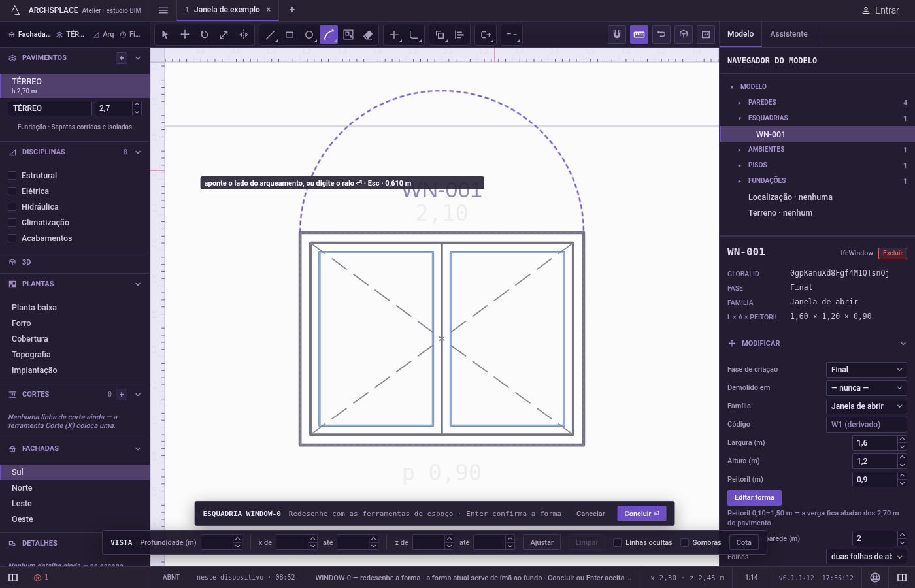The image size is (915, 588).
Task: Select the Mirror tool
Action: tap(244, 35)
